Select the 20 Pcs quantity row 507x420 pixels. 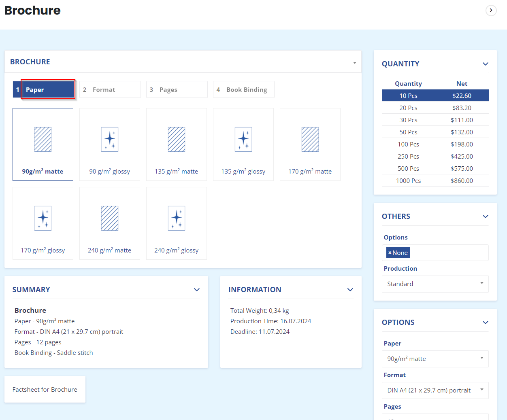pyautogui.click(x=435, y=108)
